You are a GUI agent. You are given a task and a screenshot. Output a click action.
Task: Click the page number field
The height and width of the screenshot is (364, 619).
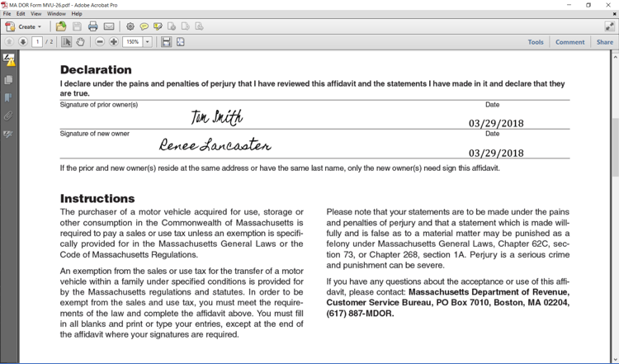click(x=37, y=41)
